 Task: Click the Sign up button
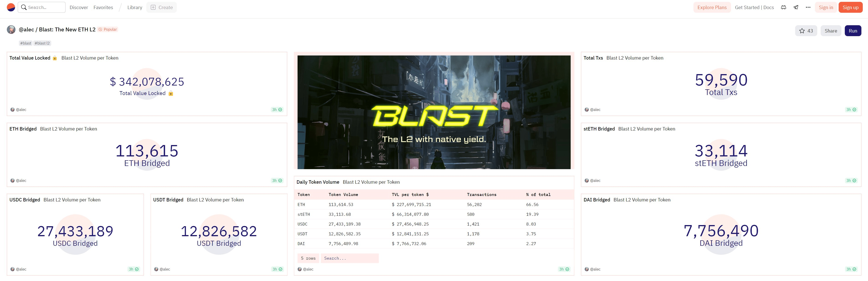tap(850, 7)
